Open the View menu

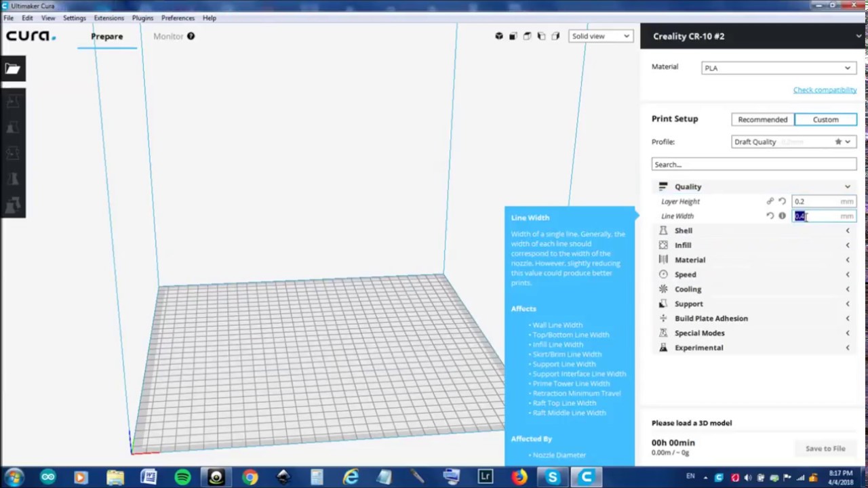(48, 18)
